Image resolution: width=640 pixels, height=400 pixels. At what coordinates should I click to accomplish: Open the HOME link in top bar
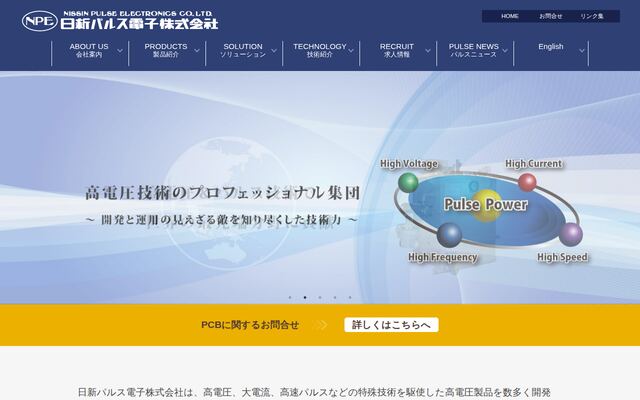click(509, 16)
